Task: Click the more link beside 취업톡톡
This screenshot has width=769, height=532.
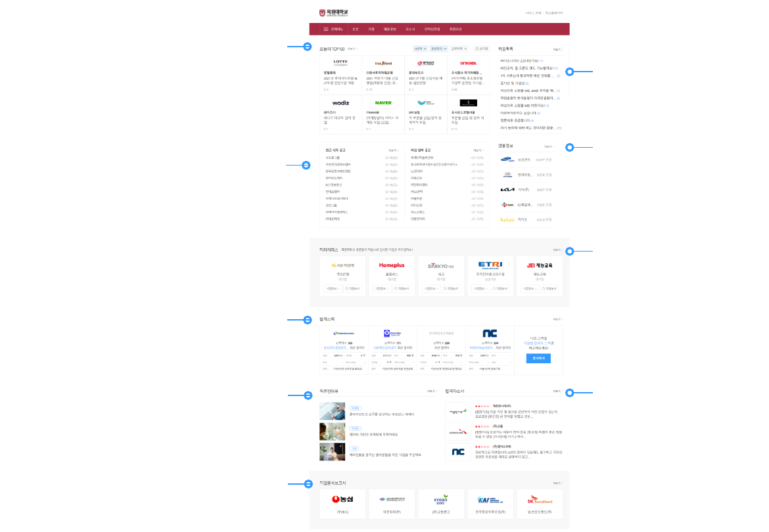Action: [557, 49]
